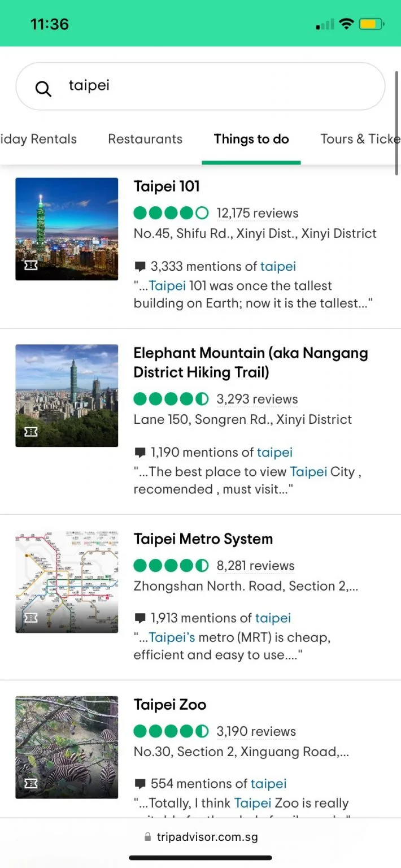This screenshot has height=868, width=401.
Task: Tap speech bubble icon beside 1,913 mentions
Action: (x=140, y=618)
